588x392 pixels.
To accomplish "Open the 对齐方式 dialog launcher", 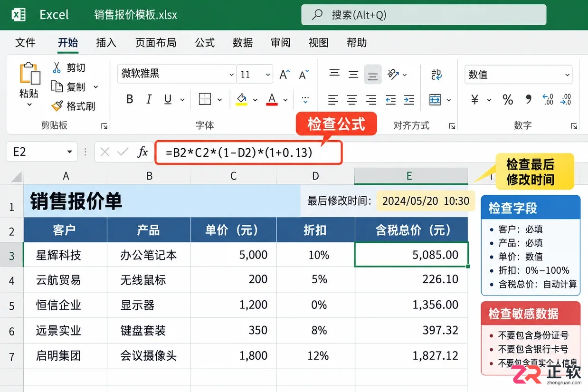I will pyautogui.click(x=452, y=126).
